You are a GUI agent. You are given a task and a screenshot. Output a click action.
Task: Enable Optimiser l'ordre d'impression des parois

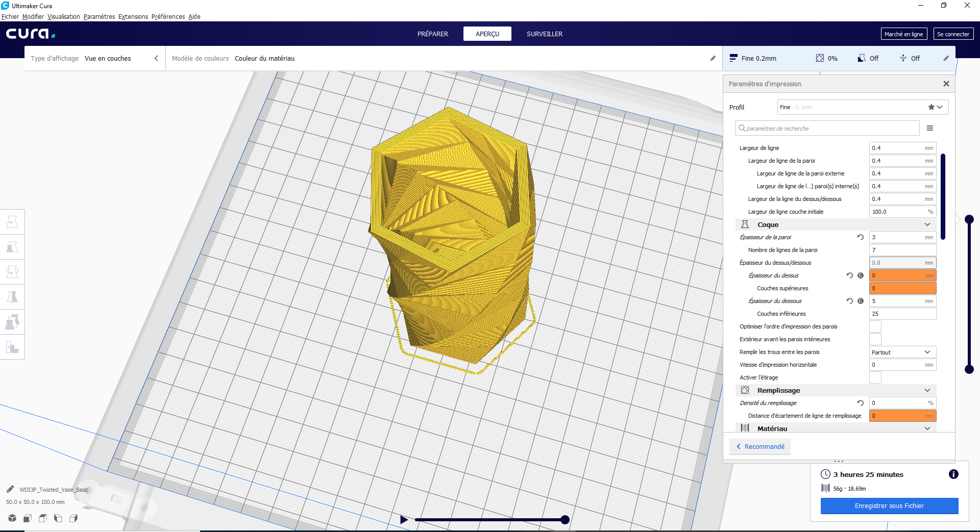pos(875,326)
